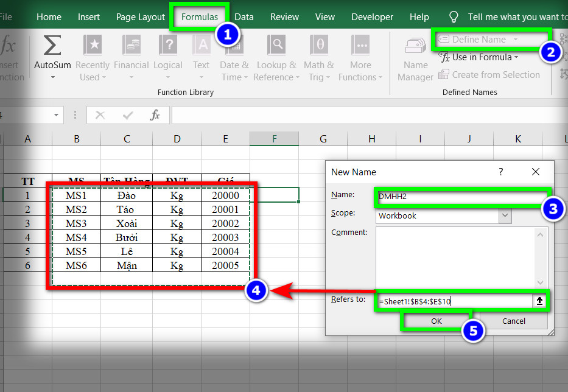The height and width of the screenshot is (392, 568).
Task: Open the Review tab
Action: click(284, 16)
